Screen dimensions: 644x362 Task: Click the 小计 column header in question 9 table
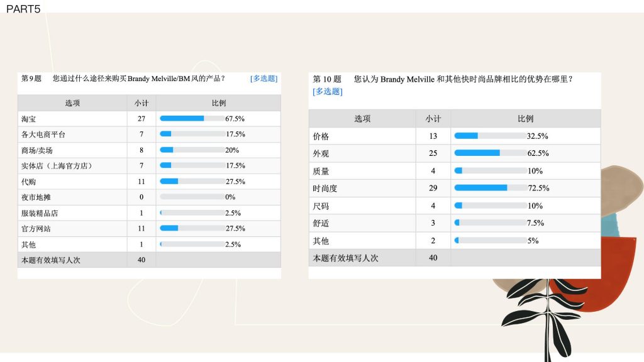point(142,103)
